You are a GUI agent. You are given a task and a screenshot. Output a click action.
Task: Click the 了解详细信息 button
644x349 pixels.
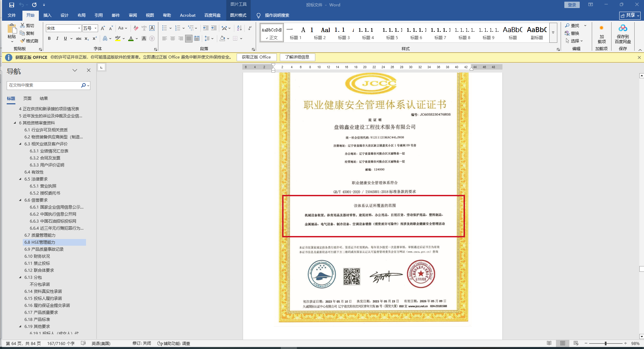(297, 57)
